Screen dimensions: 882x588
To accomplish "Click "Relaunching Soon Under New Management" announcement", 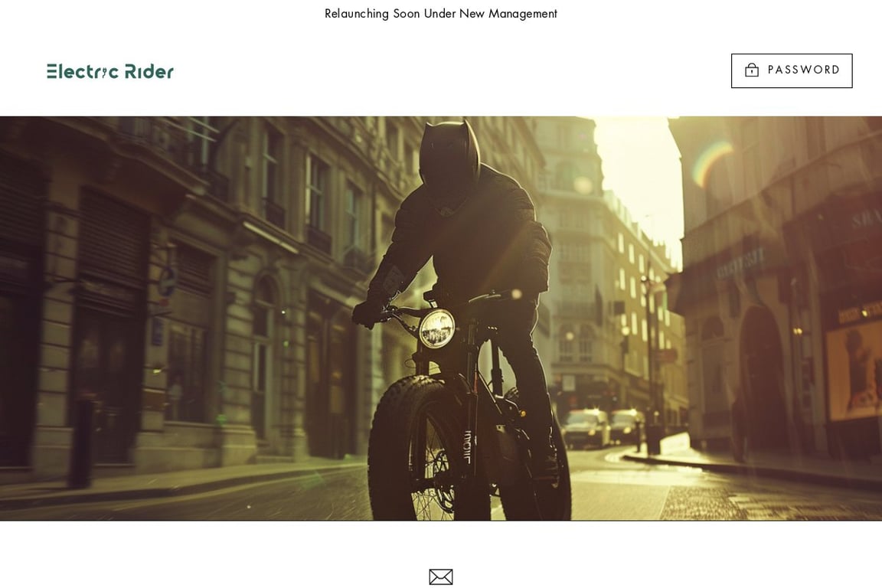I will point(441,14).
